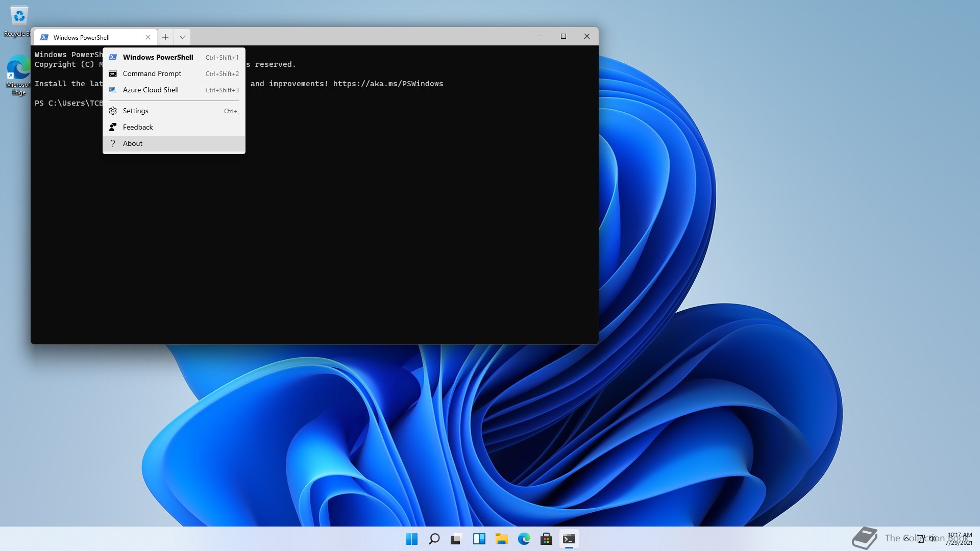Open Command Prompt profile from menu
Screen dimensions: 980x551
(174, 73)
